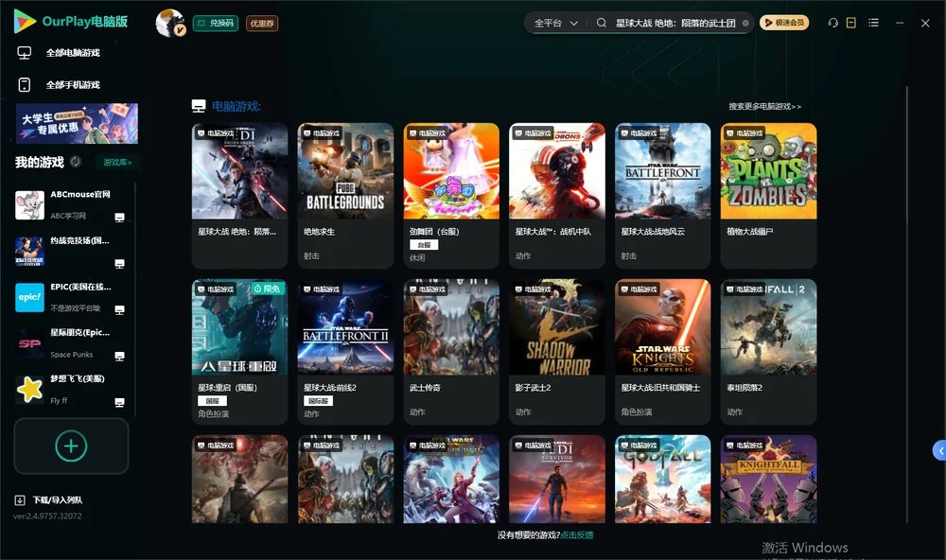The width and height of the screenshot is (946, 560).
Task: Click the 点击反馈 feedback link
Action: 577,534
